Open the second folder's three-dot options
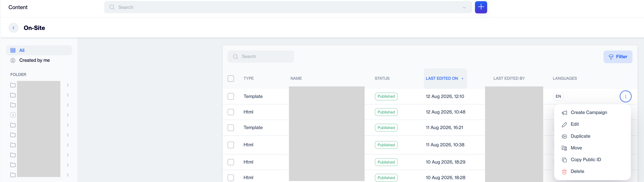644x182 pixels. click(x=68, y=95)
